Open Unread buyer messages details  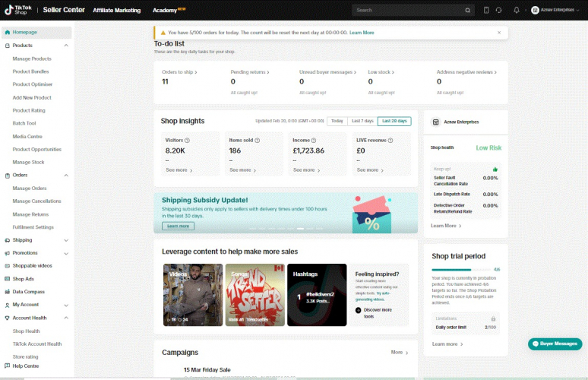[327, 72]
